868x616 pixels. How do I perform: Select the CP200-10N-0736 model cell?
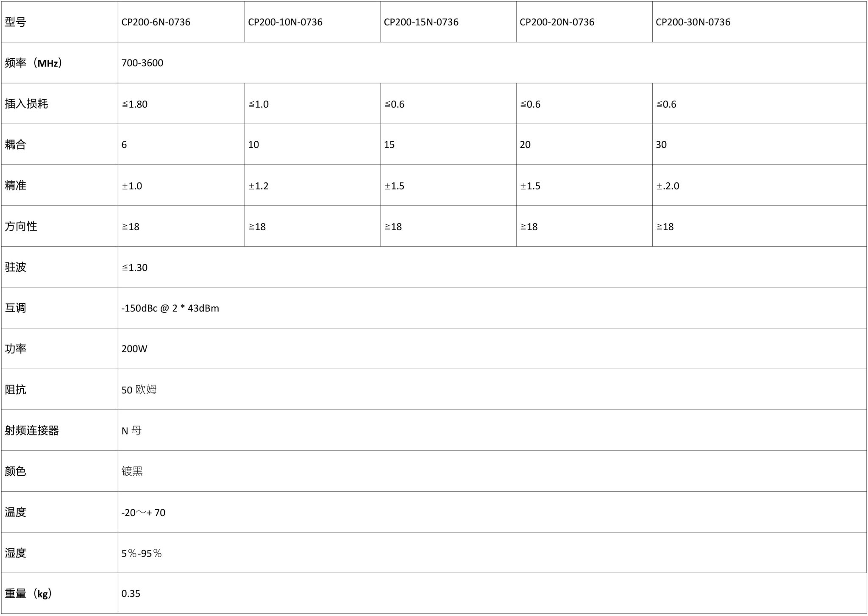pos(312,22)
